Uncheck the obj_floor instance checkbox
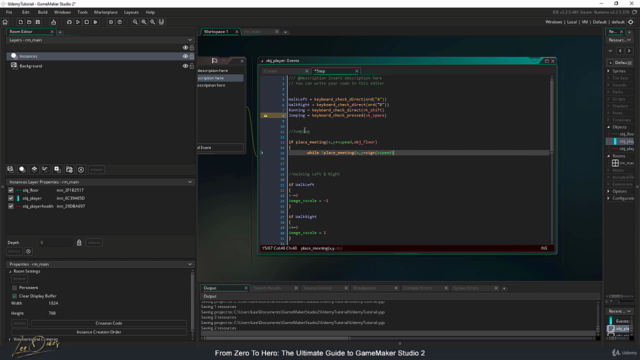Image resolution: width=640 pixels, height=360 pixels. [x=11, y=190]
